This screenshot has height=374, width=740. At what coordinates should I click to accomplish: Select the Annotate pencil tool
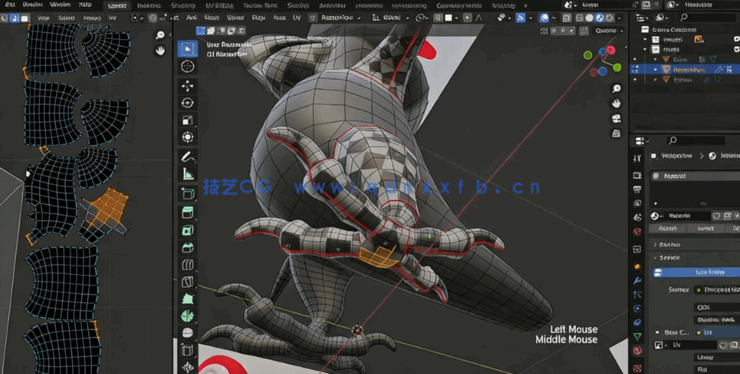188,156
